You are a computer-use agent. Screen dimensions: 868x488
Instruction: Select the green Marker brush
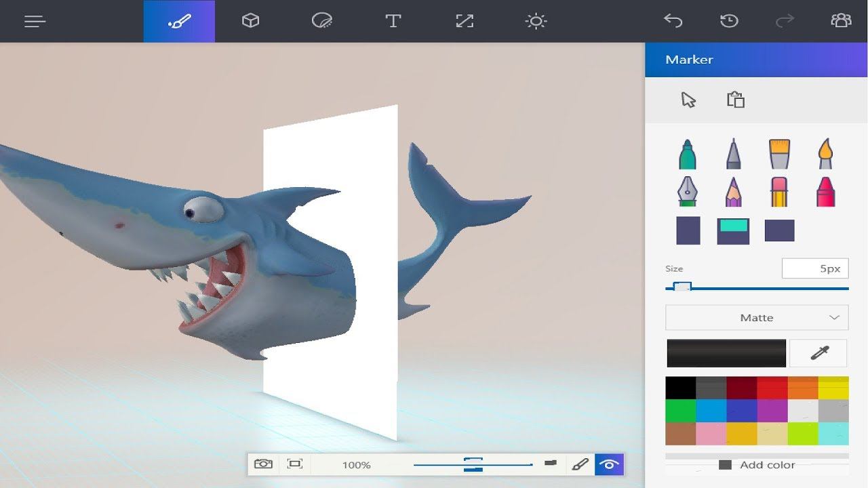(688, 154)
